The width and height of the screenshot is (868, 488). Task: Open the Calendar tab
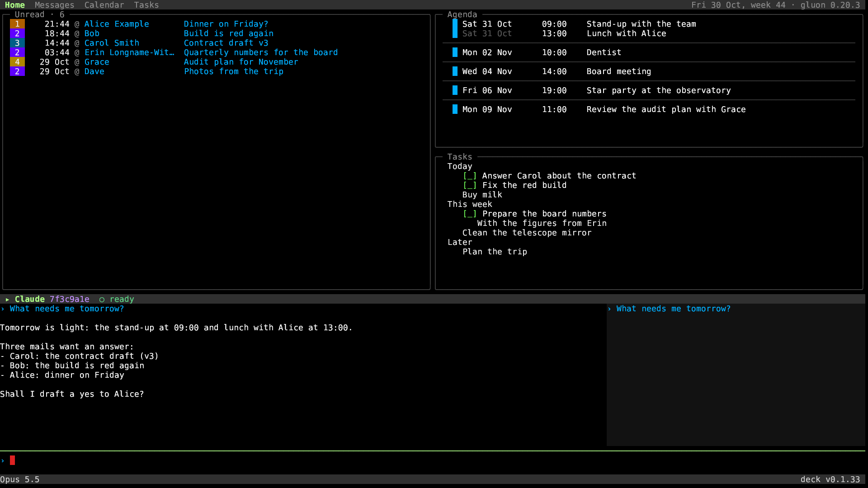point(104,5)
